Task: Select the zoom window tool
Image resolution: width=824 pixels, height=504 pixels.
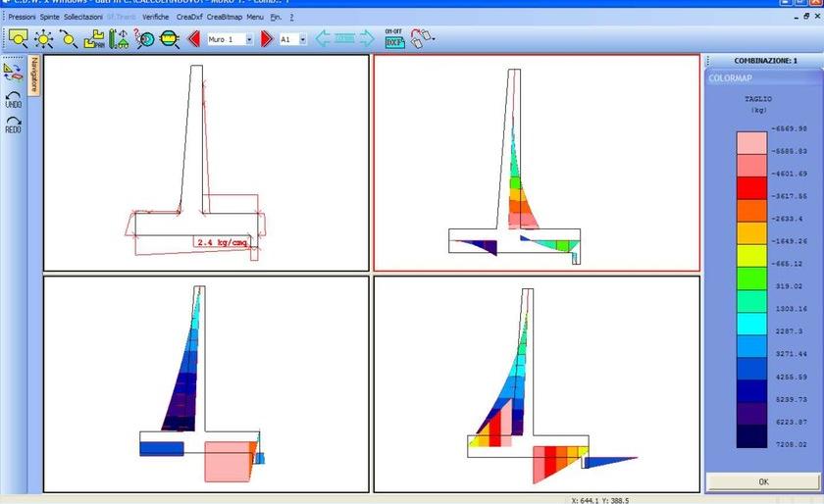Action: point(18,39)
